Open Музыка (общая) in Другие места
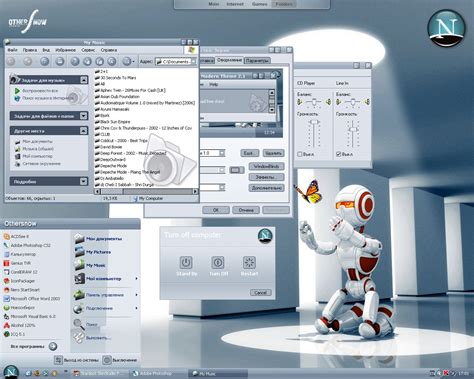The image size is (474, 379). click(38, 149)
